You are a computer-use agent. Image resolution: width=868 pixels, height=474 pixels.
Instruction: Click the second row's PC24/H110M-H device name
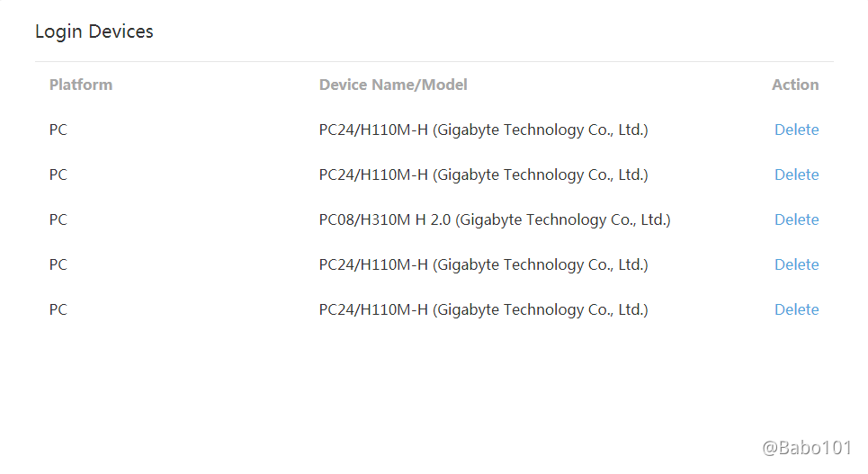coord(483,174)
